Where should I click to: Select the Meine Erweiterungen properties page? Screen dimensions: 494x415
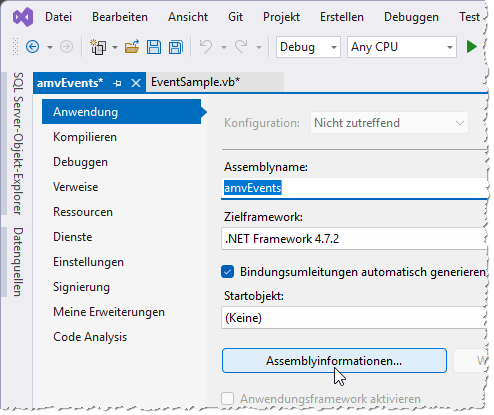coord(109,312)
